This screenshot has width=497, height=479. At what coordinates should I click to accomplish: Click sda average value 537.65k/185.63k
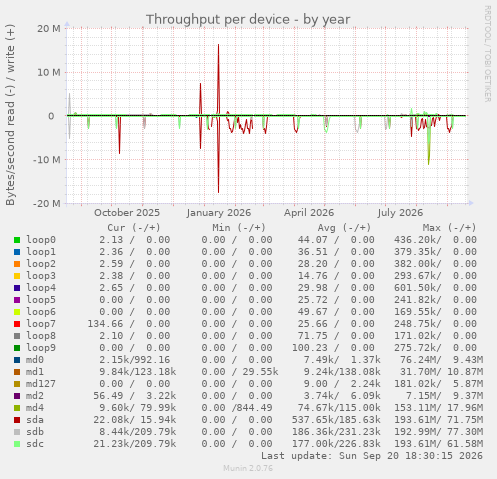point(336,420)
